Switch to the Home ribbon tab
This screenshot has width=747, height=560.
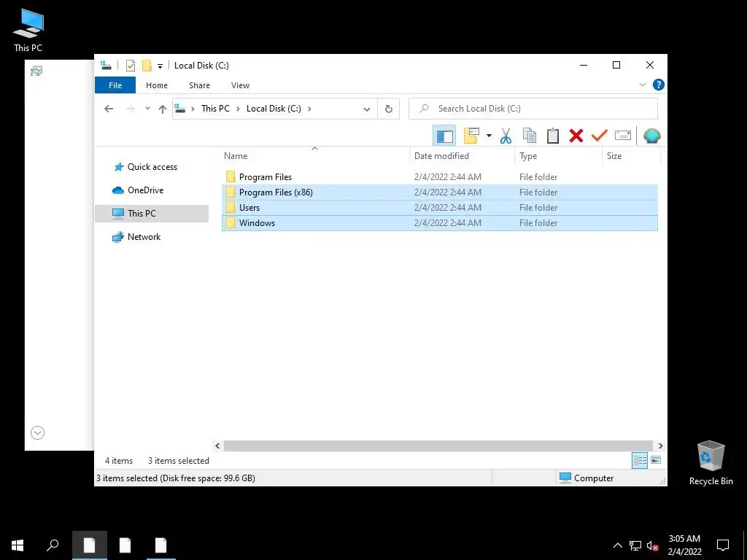pyautogui.click(x=157, y=85)
